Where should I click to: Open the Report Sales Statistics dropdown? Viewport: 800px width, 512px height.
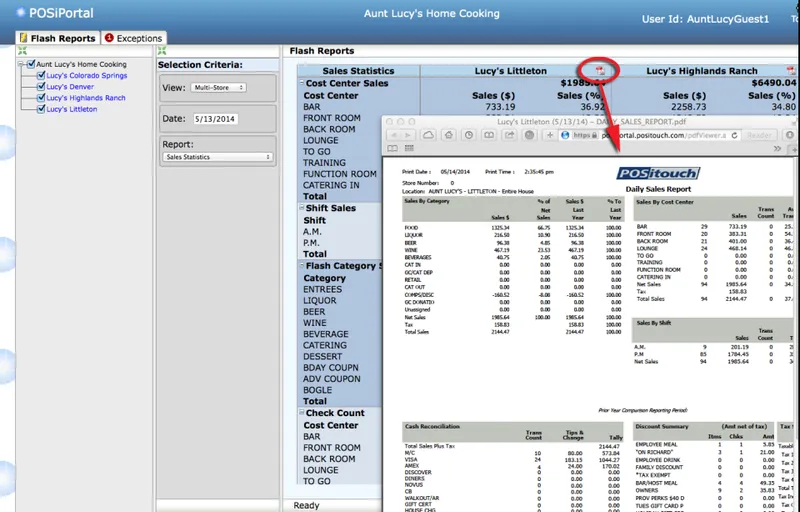[217, 157]
